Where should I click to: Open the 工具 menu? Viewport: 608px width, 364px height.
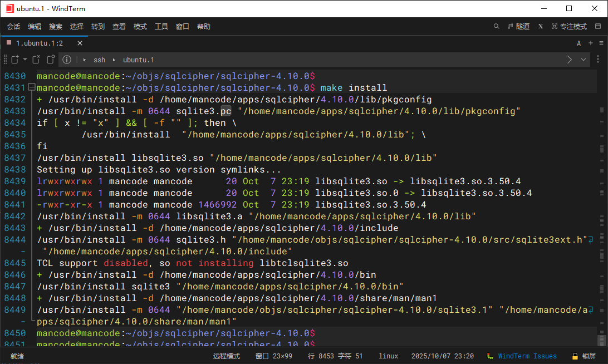161,26
